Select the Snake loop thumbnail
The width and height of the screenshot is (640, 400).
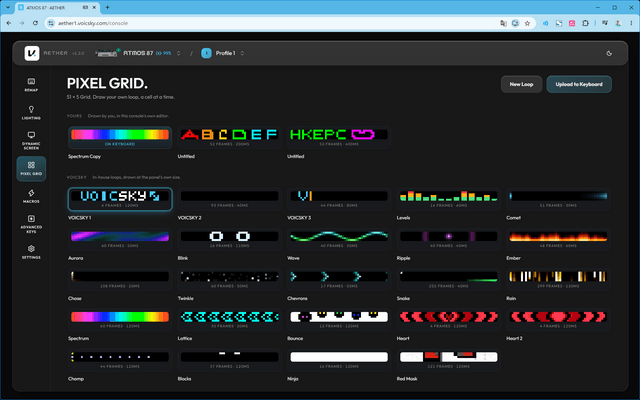(x=449, y=280)
